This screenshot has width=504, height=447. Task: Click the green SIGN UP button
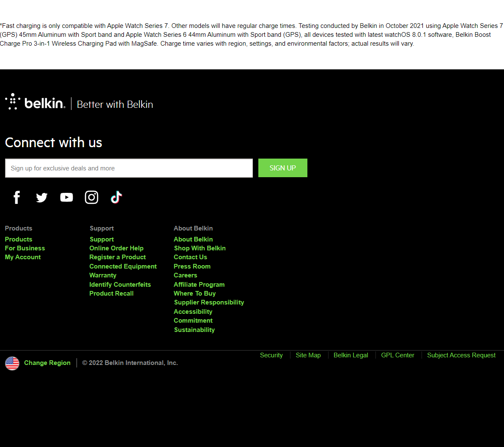282,168
